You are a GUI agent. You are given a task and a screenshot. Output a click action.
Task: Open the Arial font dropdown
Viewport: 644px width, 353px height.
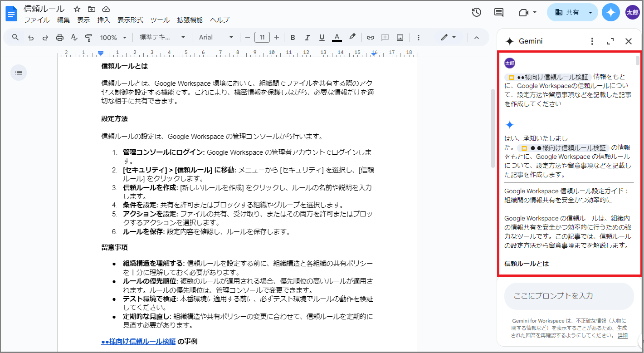click(216, 37)
